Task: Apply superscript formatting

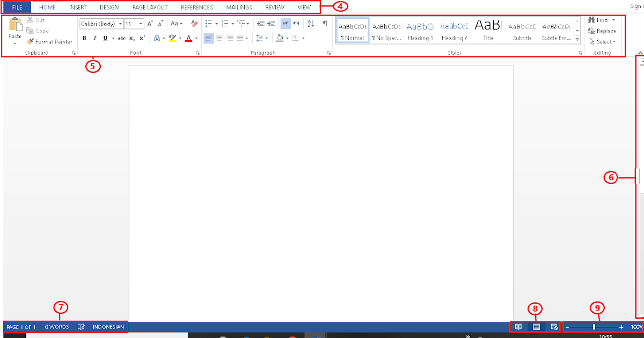Action: (142, 38)
